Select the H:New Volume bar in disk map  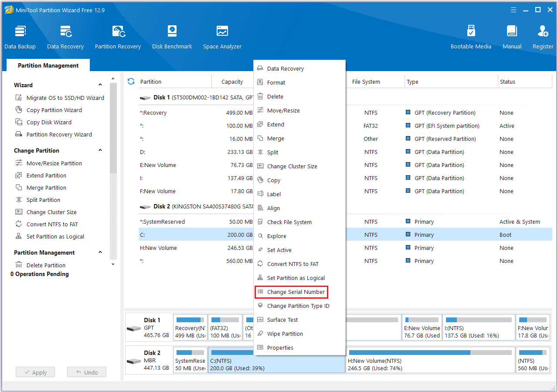pyautogui.click(x=430, y=360)
